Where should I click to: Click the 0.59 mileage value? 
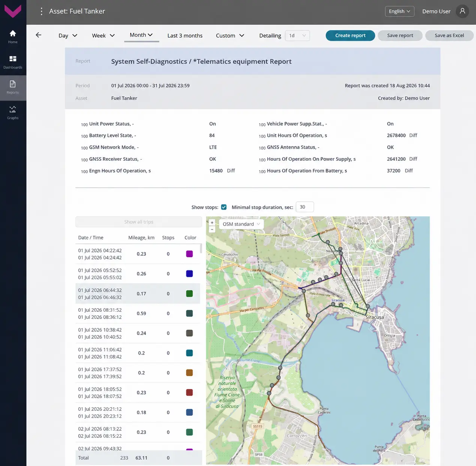(141, 313)
